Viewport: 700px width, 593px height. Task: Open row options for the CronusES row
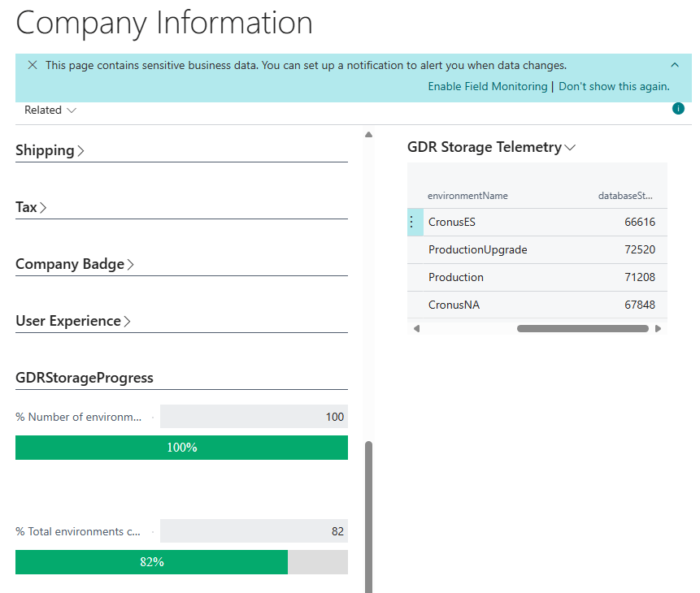point(411,222)
